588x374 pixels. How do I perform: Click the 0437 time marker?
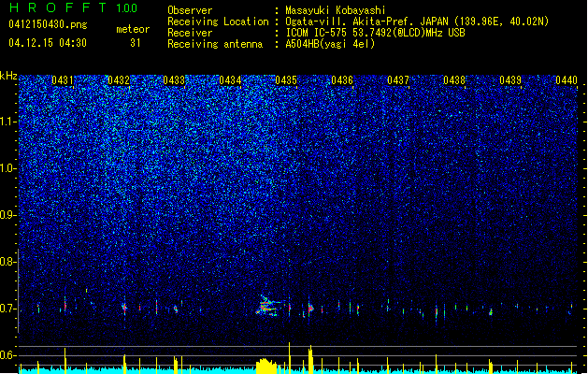pyautogui.click(x=398, y=79)
